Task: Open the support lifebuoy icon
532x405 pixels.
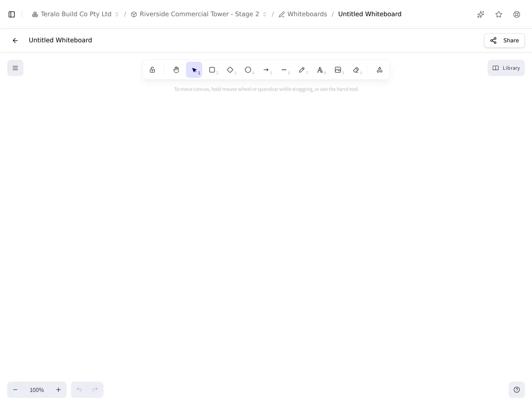Action: [x=517, y=14]
